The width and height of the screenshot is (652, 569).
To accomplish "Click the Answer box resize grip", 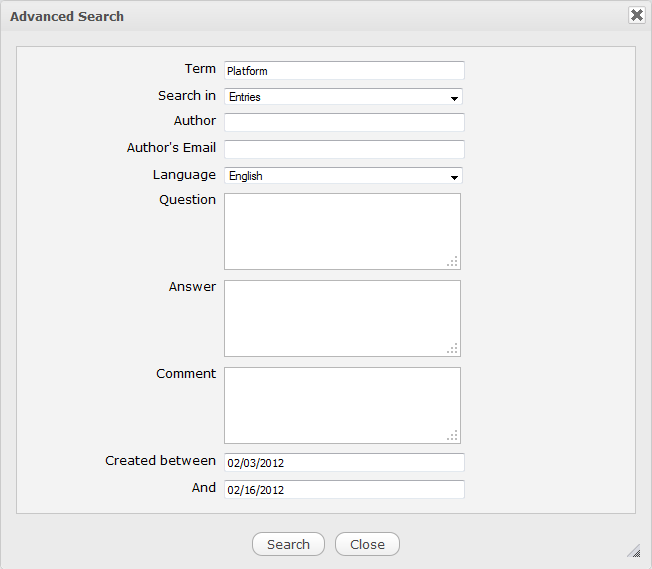I will coord(453,349).
